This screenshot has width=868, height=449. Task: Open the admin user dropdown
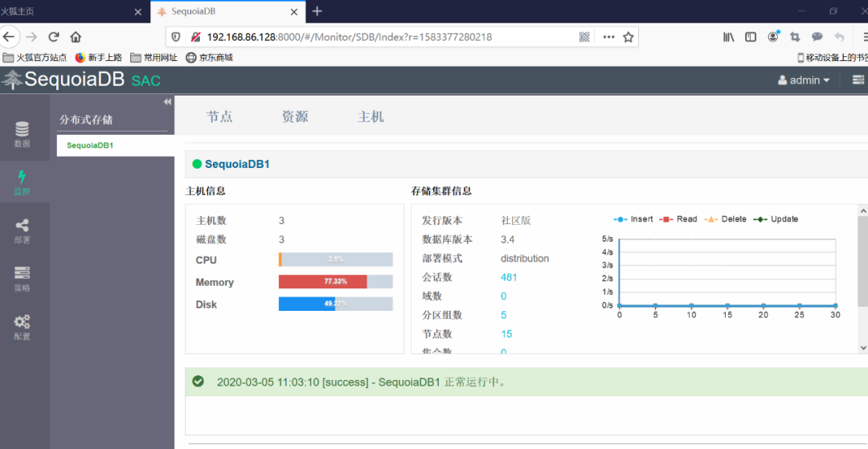point(804,80)
